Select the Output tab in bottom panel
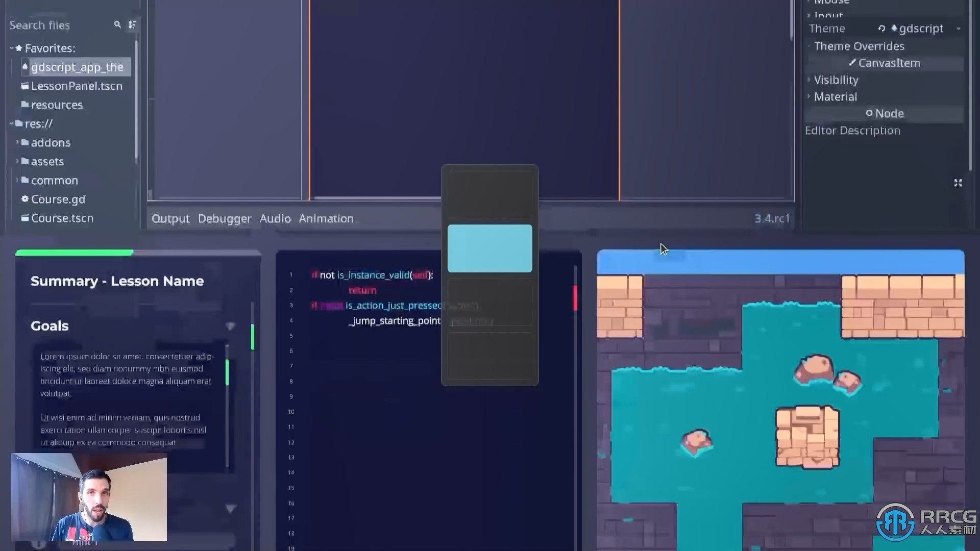The width and height of the screenshot is (980, 551). pyautogui.click(x=170, y=219)
